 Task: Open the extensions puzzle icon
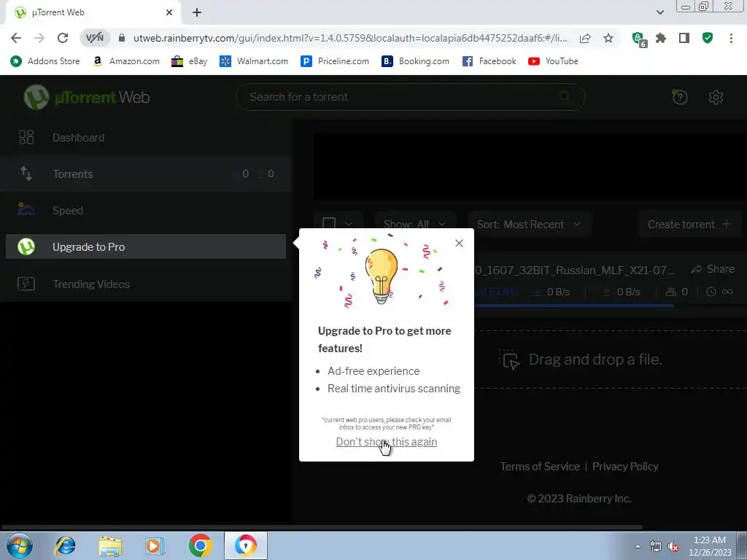661,38
